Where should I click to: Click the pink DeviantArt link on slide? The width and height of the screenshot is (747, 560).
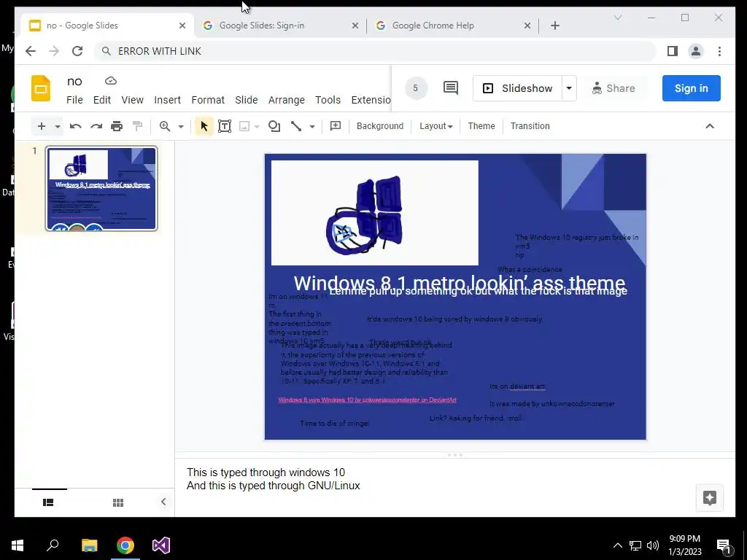click(x=368, y=400)
